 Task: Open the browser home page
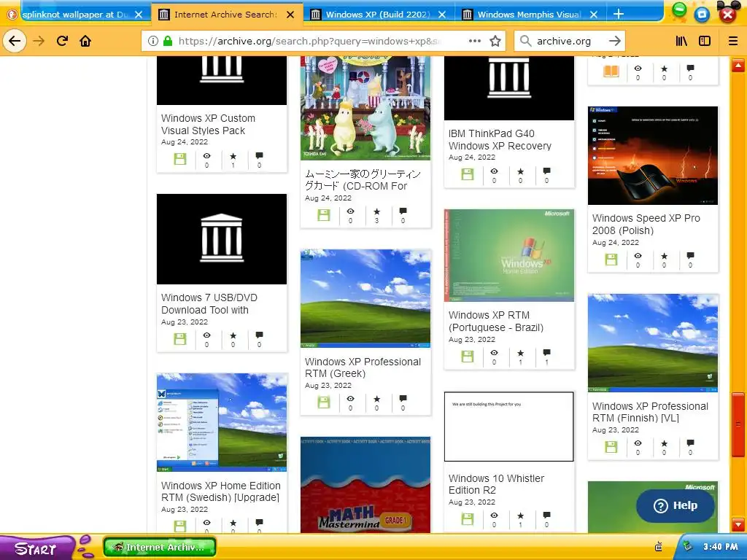pos(85,41)
